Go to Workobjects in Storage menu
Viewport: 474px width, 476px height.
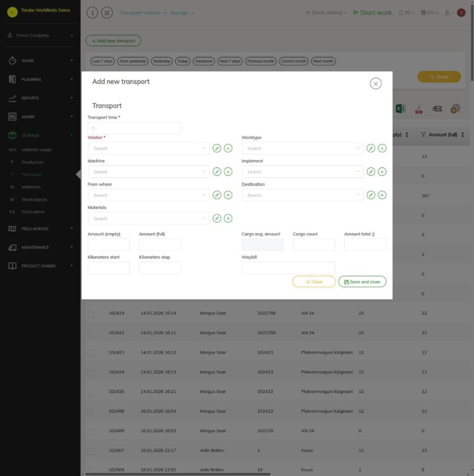[34, 199]
